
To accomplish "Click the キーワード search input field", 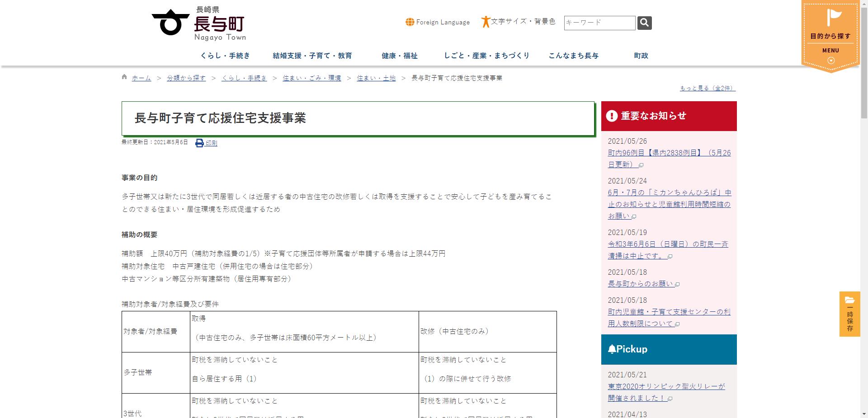I will click(x=599, y=23).
